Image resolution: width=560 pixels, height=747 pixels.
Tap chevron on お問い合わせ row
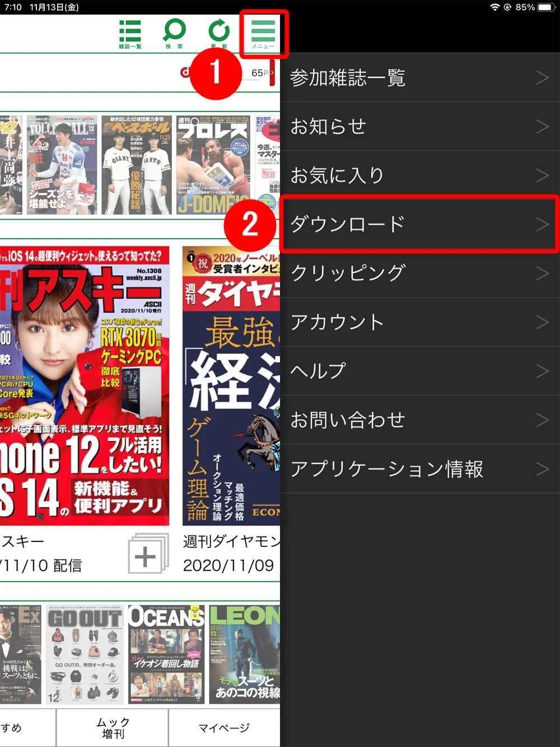(x=542, y=420)
